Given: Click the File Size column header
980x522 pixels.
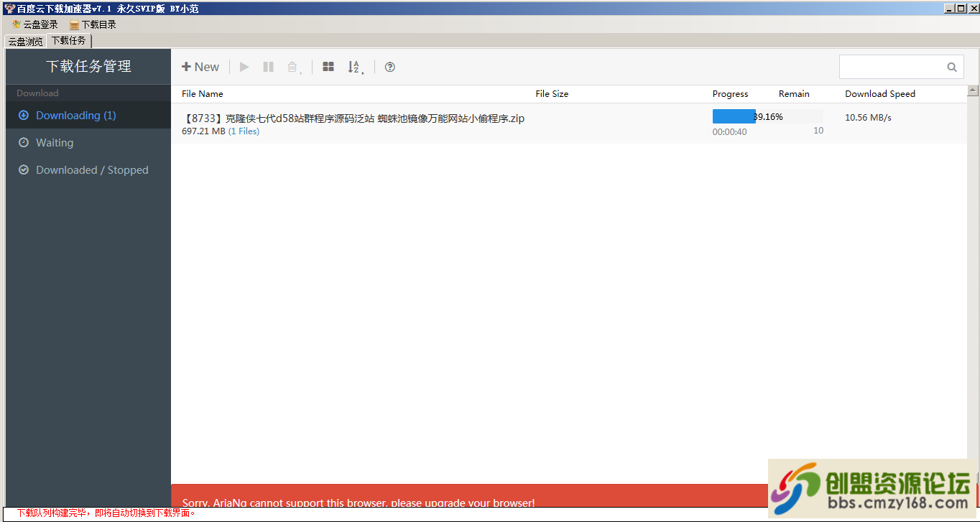Looking at the screenshot, I should pyautogui.click(x=552, y=94).
